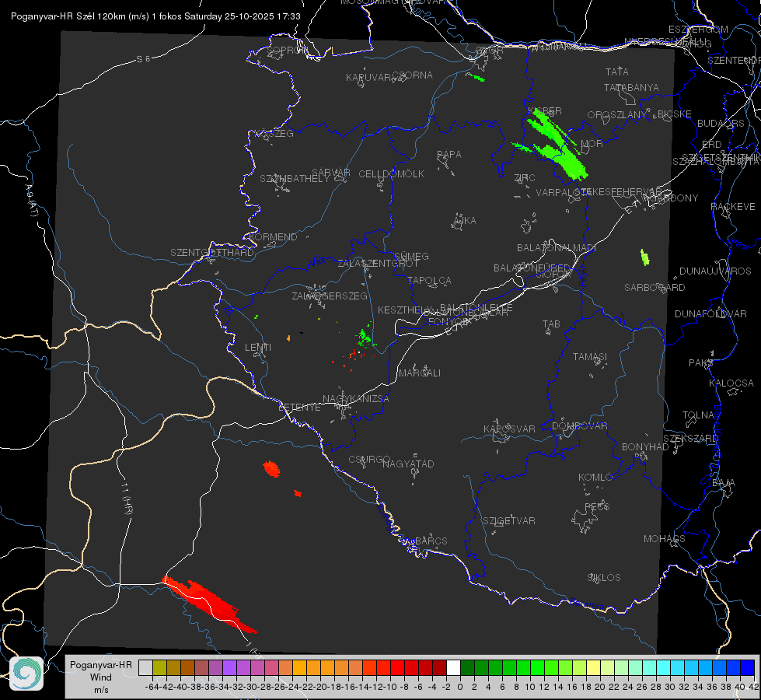The width and height of the screenshot is (761, 700).
Task: Click the yellow-green echo above Sárbogárd
Action: [x=644, y=257]
